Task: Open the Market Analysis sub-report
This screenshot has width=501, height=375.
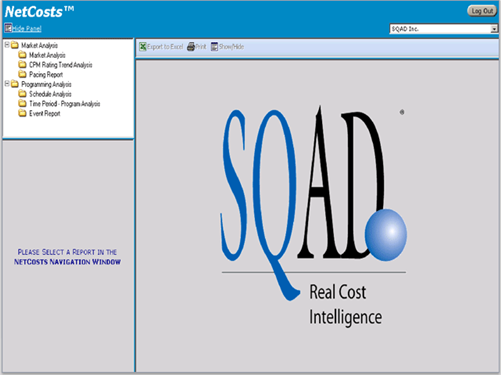Action: pyautogui.click(x=47, y=55)
